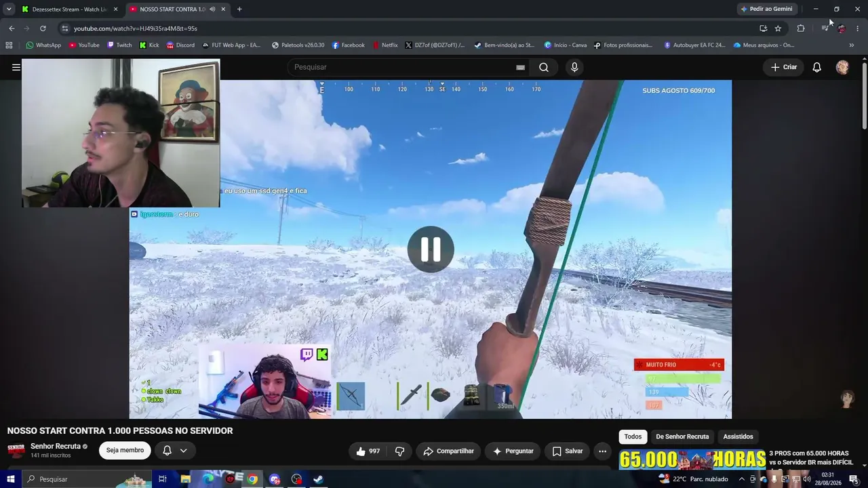Open YouTube notifications bell
Viewport: 868px width, 488px height.
tap(817, 67)
